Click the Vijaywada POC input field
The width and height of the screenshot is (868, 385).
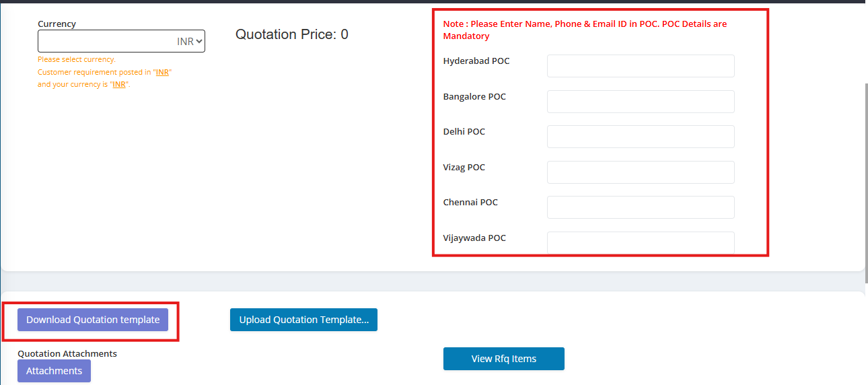click(x=640, y=242)
